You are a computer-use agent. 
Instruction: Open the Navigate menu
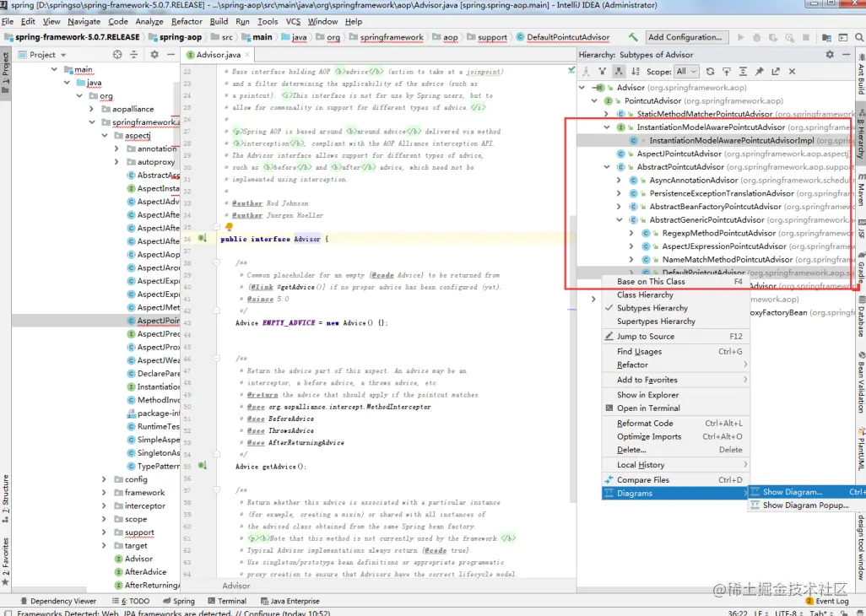[84, 22]
